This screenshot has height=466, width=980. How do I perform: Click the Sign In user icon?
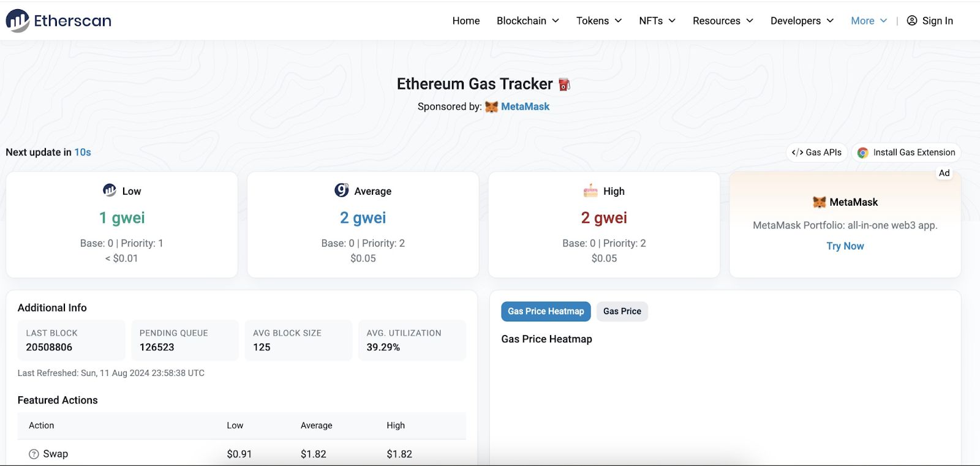pyautogui.click(x=912, y=21)
